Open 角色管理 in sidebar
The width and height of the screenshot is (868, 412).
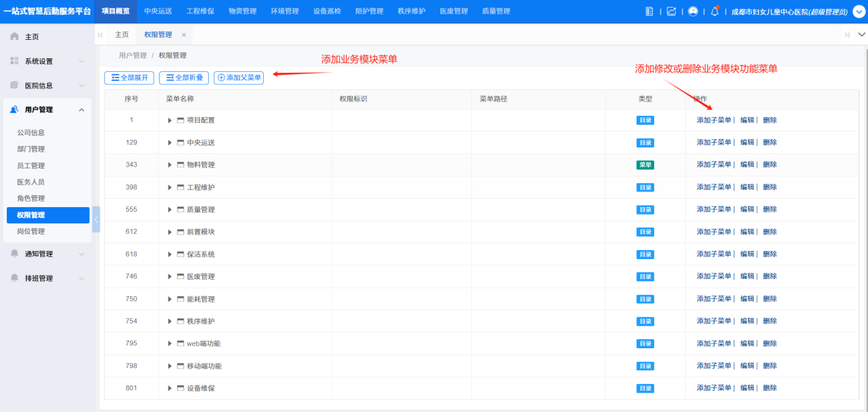pyautogui.click(x=31, y=199)
